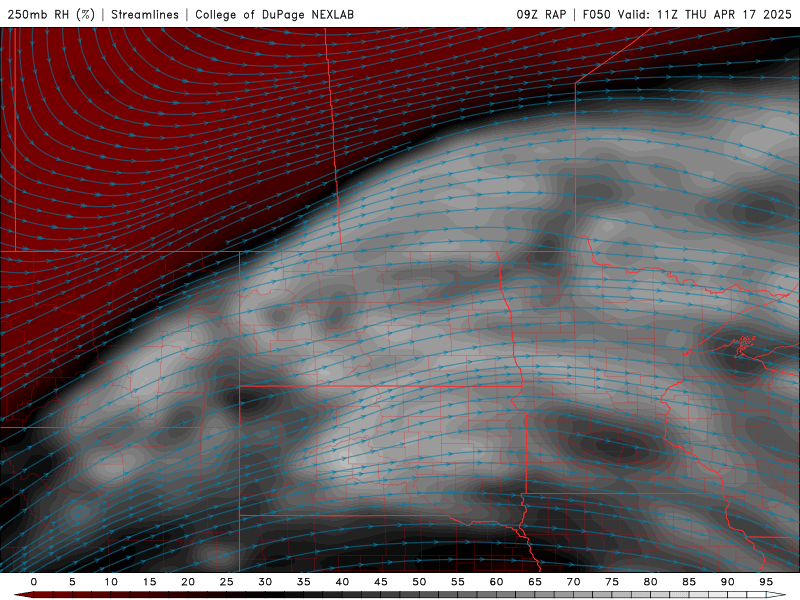
Task: Click the '15' colorbar label
Action: click(x=149, y=582)
